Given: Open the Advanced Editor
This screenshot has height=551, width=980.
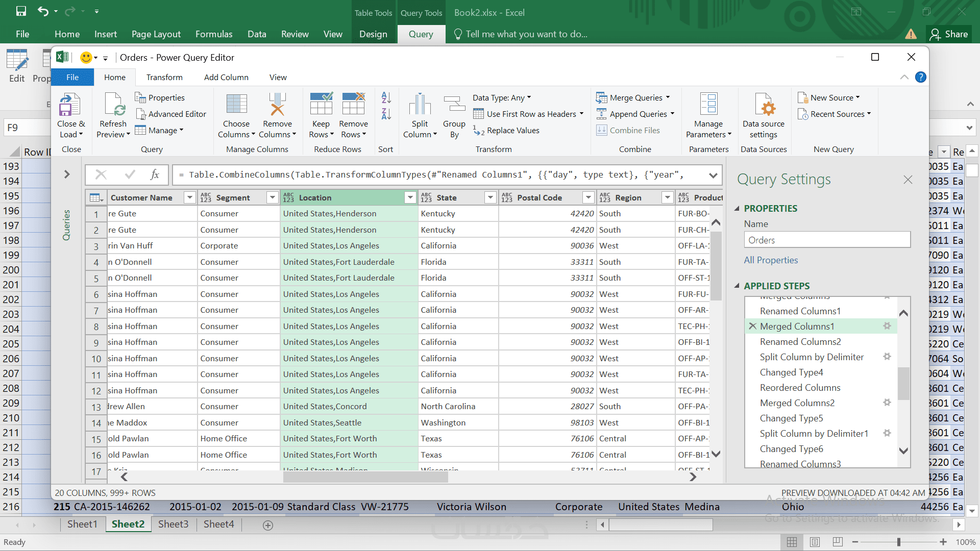Looking at the screenshot, I should 171,114.
